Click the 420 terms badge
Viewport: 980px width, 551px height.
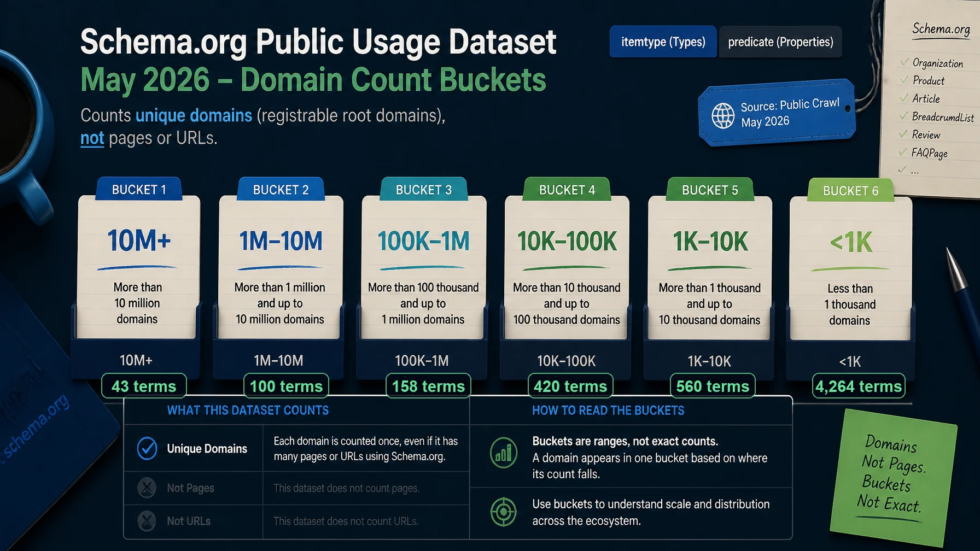(570, 386)
